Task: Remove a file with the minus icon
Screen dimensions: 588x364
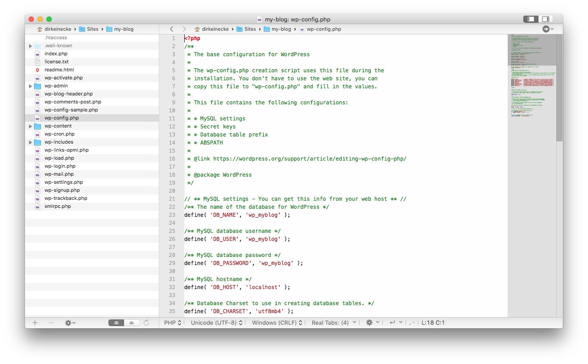Action: click(x=51, y=323)
